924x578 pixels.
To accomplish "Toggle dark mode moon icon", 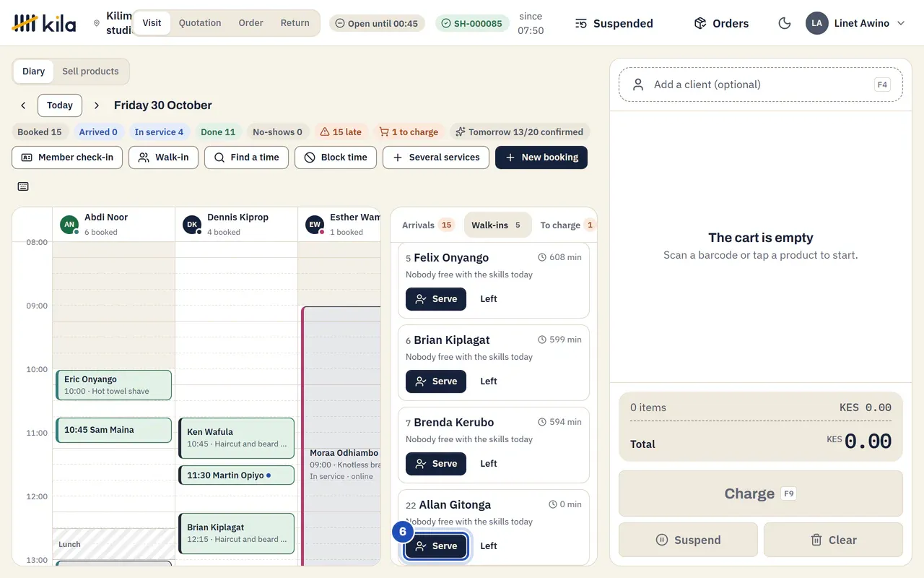I will coord(785,23).
